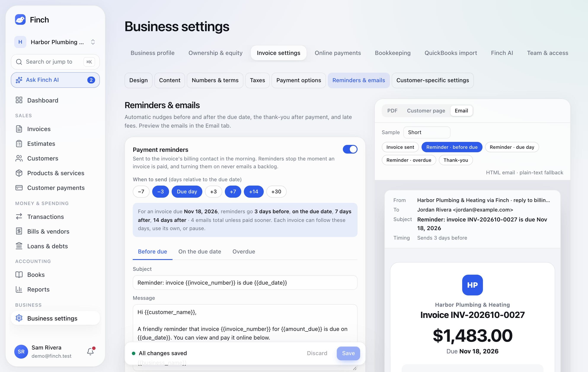588x372 pixels.
Task: Enable the −7 days reminder chip
Action: pos(141,191)
